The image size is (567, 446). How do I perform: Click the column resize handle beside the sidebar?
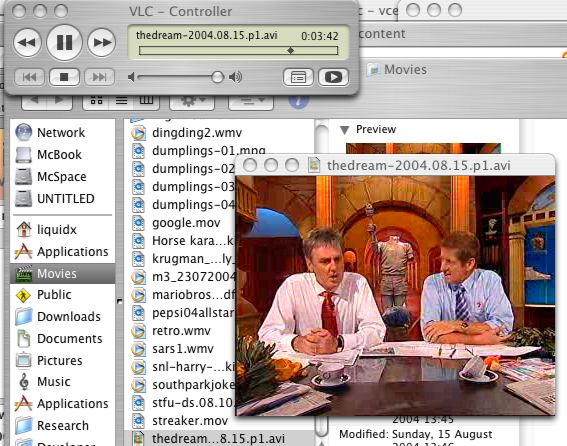coord(119,301)
